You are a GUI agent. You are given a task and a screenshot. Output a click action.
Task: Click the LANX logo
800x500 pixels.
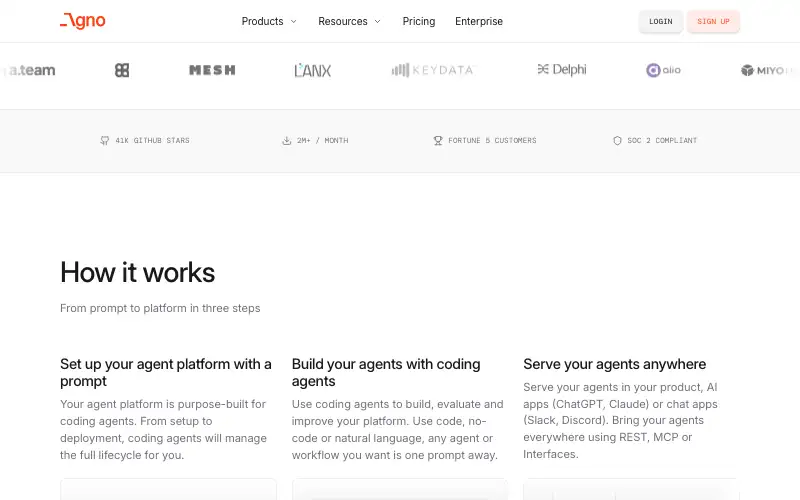[313, 70]
